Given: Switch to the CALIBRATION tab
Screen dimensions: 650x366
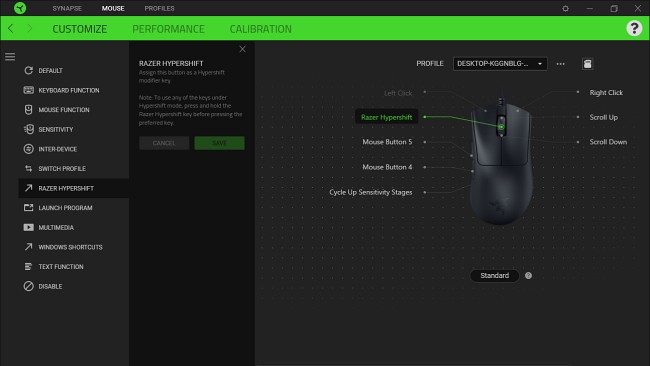Looking at the screenshot, I should pos(261,29).
